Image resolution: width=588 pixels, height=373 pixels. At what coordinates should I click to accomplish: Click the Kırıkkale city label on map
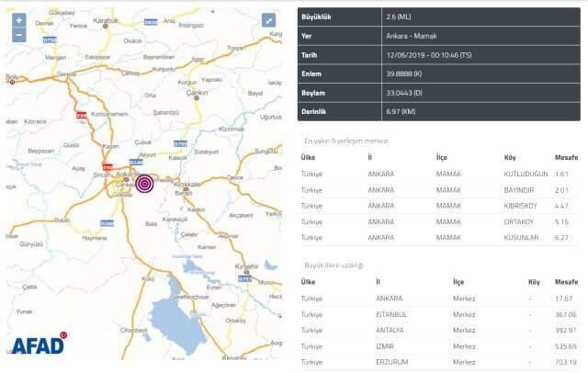pos(187,185)
